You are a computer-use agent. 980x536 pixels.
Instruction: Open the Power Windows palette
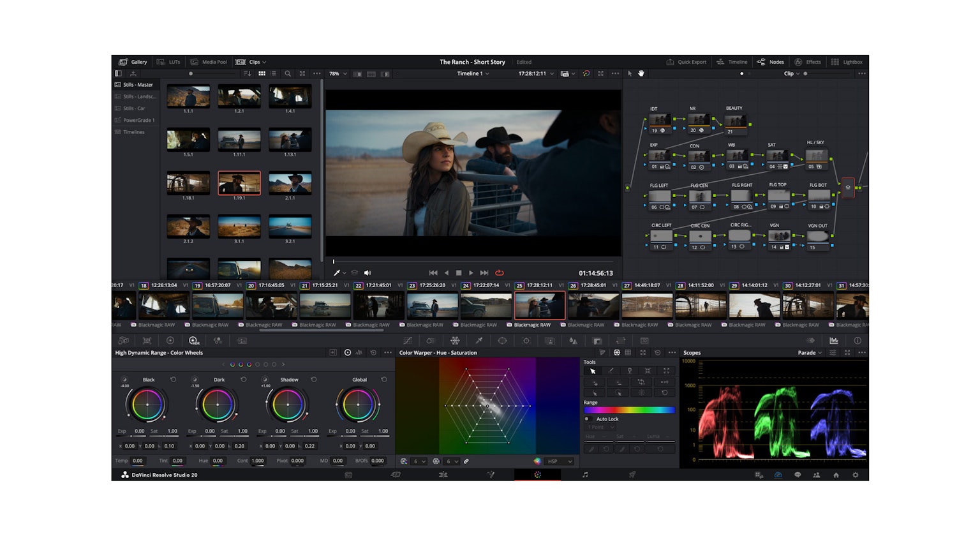coord(502,340)
